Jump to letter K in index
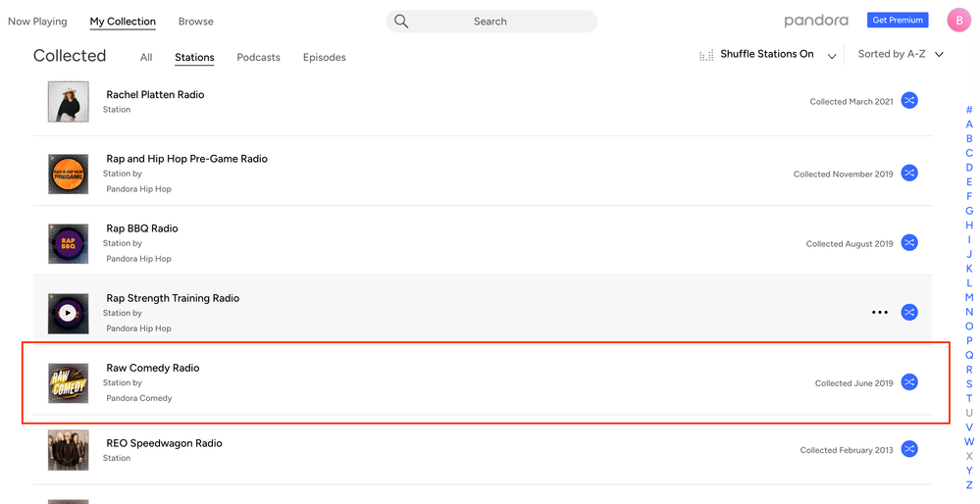Viewport: 980px width, 504px height. [x=969, y=269]
